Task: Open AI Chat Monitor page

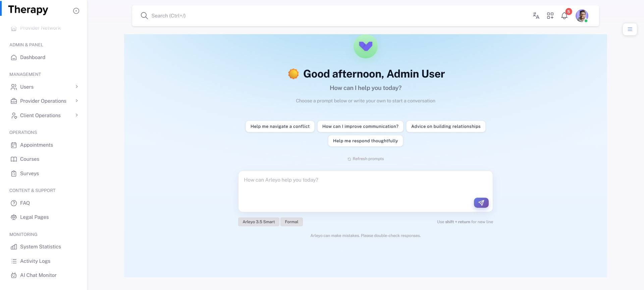Action: pyautogui.click(x=44, y=275)
